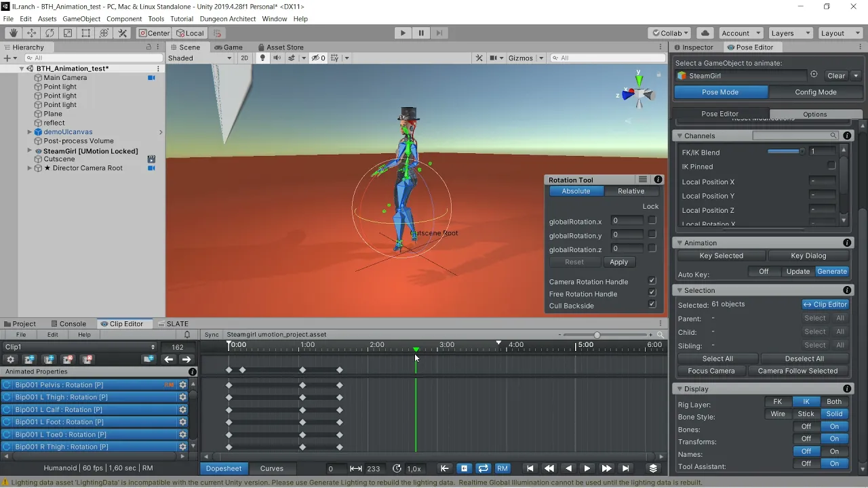Open Clip1 clip selection dropdown

pos(80,347)
